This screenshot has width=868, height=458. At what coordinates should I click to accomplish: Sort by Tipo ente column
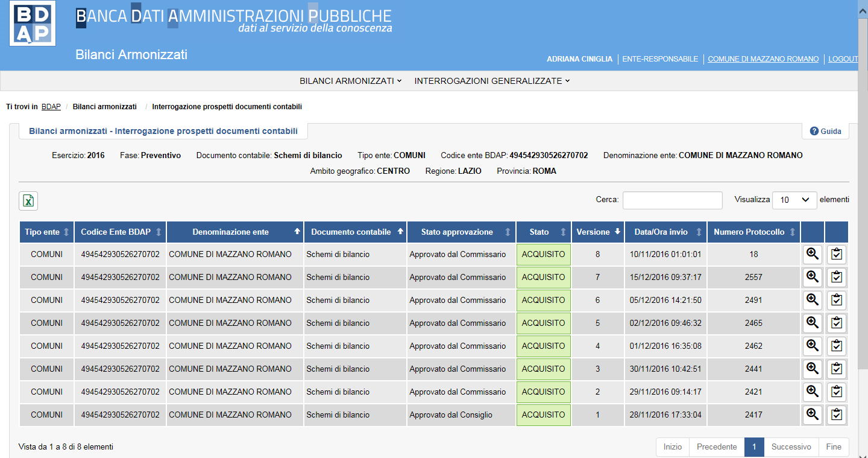coord(47,232)
